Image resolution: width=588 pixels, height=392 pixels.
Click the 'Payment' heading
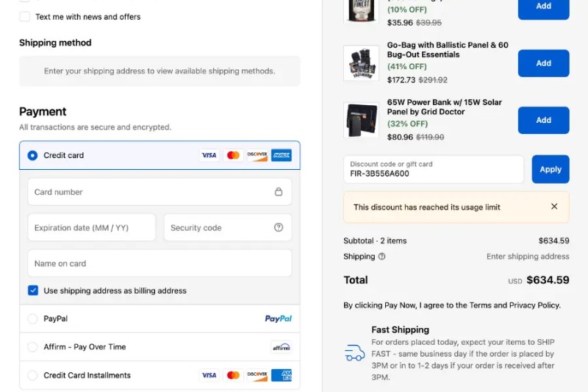point(43,111)
